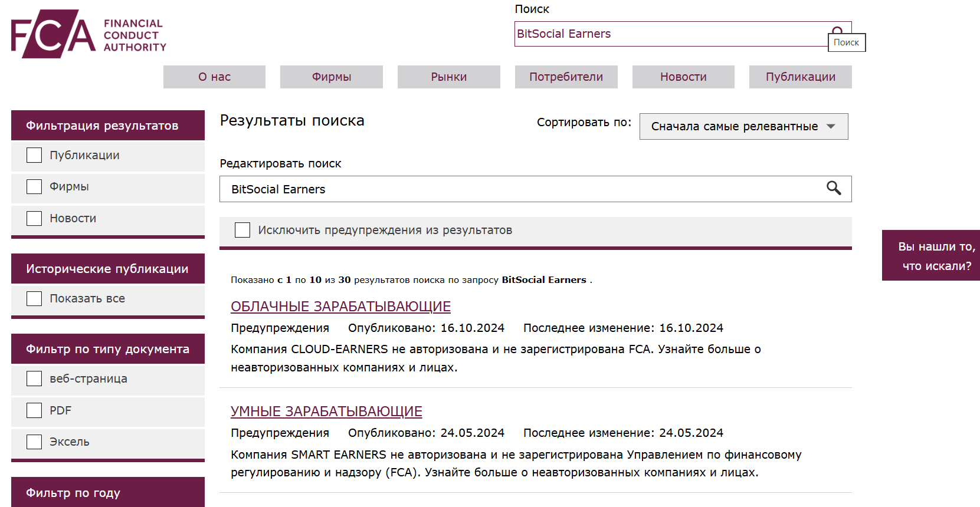Click the FCA logo
Screen dimensions: 980x507
pos(89,34)
